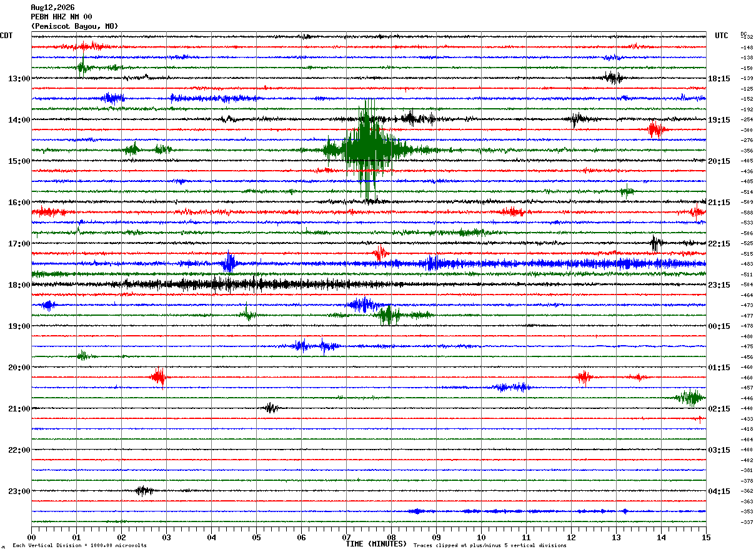Screen dimensions: 756x554
Task: Select minute 07 on the bottom axis
Action: coord(346,537)
